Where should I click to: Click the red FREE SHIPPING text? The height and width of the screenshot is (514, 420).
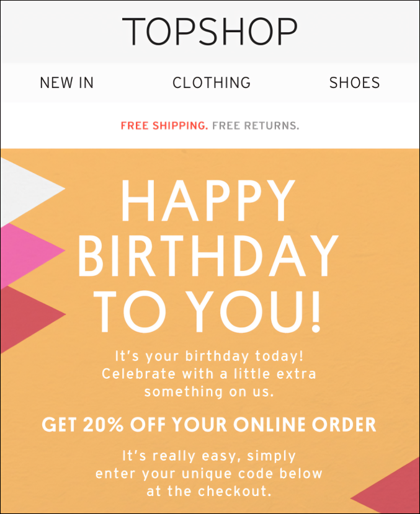[x=164, y=126]
